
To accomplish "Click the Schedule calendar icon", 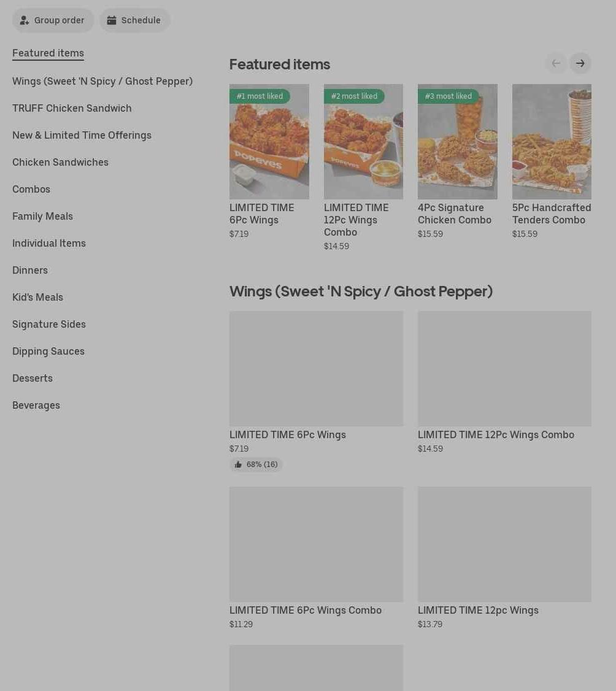I will pyautogui.click(x=112, y=20).
